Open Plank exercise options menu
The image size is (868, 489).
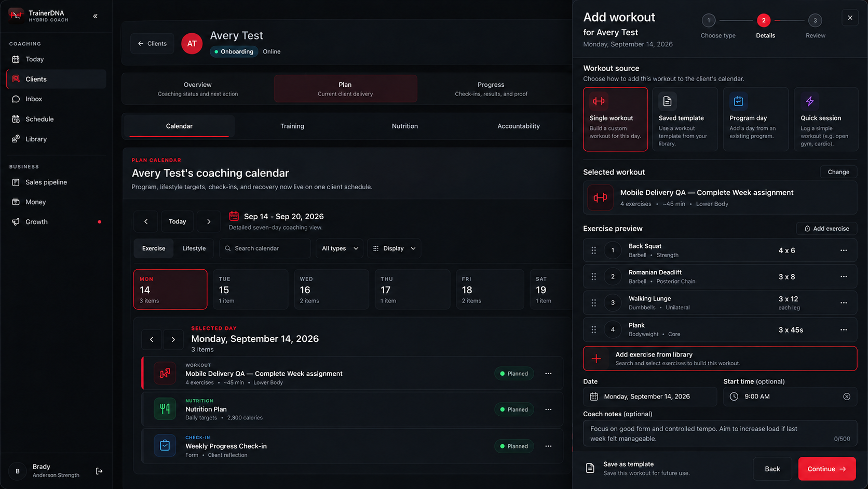(x=844, y=330)
